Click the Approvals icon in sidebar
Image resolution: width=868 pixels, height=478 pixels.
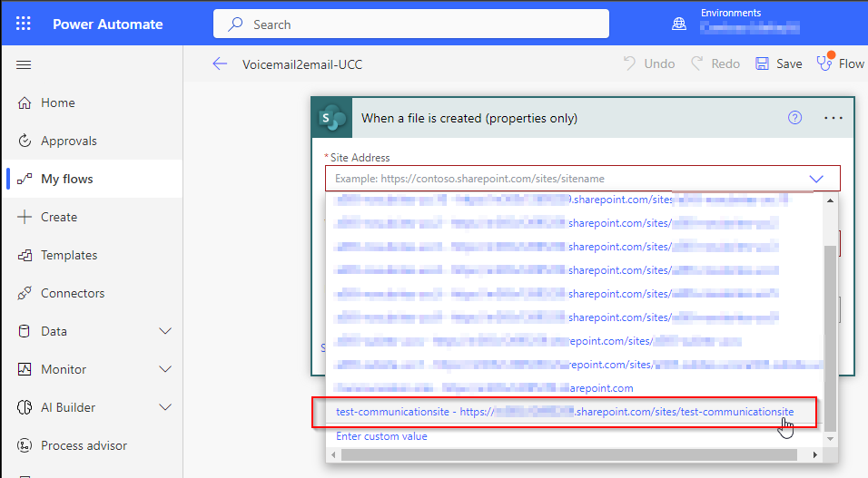pyautogui.click(x=25, y=141)
